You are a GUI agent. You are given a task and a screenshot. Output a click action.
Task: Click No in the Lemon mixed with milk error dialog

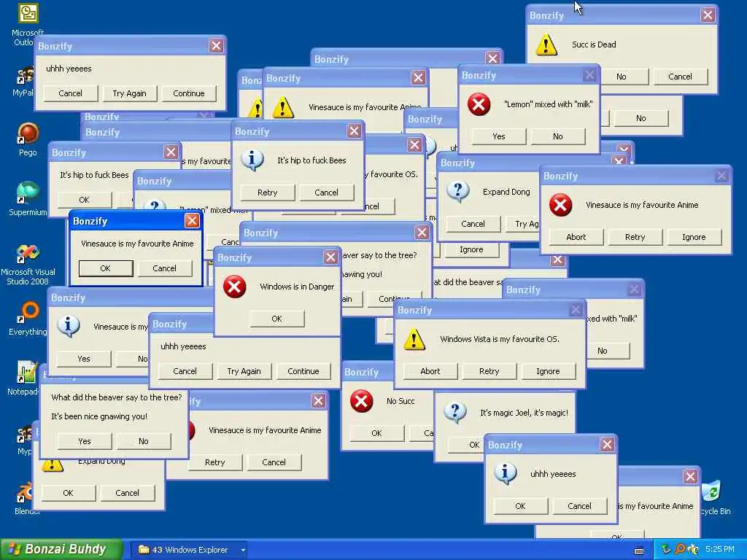click(558, 136)
